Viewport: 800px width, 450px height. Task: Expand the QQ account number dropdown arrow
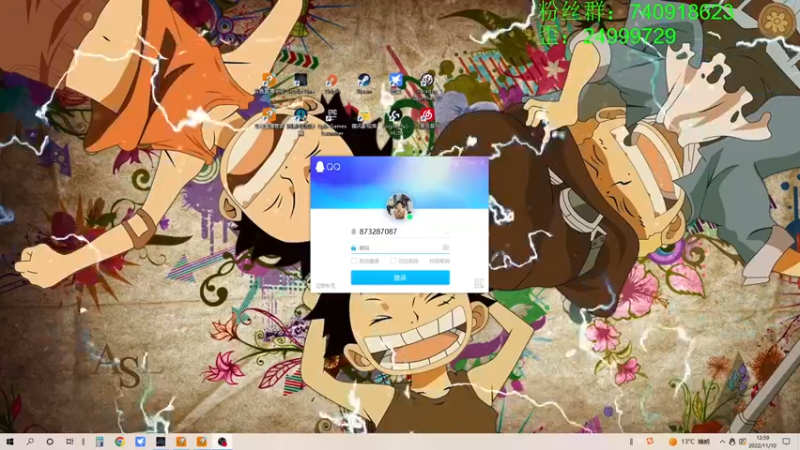click(x=446, y=232)
